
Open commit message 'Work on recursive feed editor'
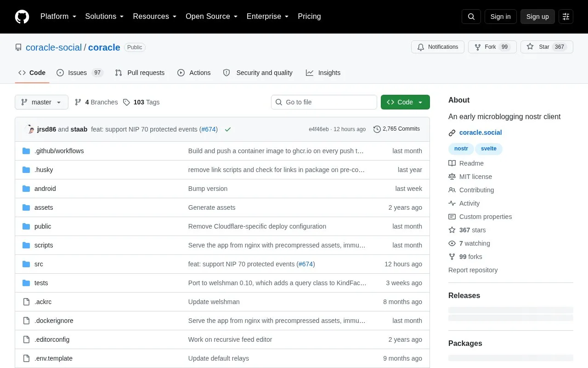pyautogui.click(x=230, y=339)
